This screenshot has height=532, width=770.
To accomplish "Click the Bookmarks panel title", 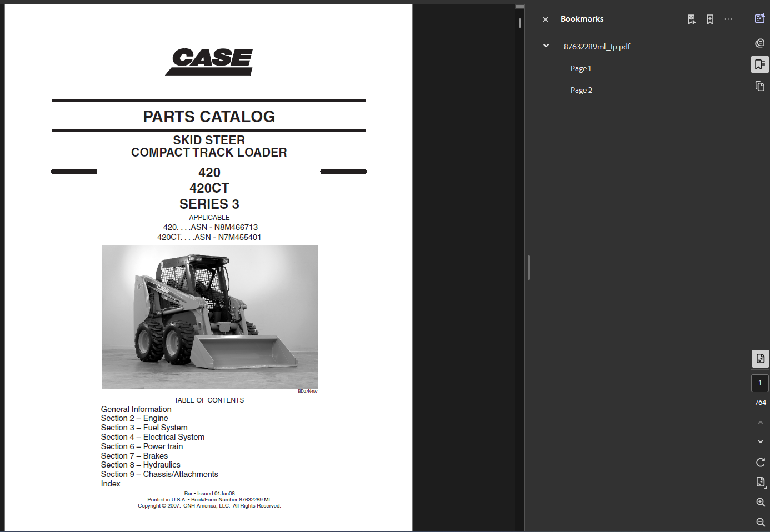I will point(582,19).
